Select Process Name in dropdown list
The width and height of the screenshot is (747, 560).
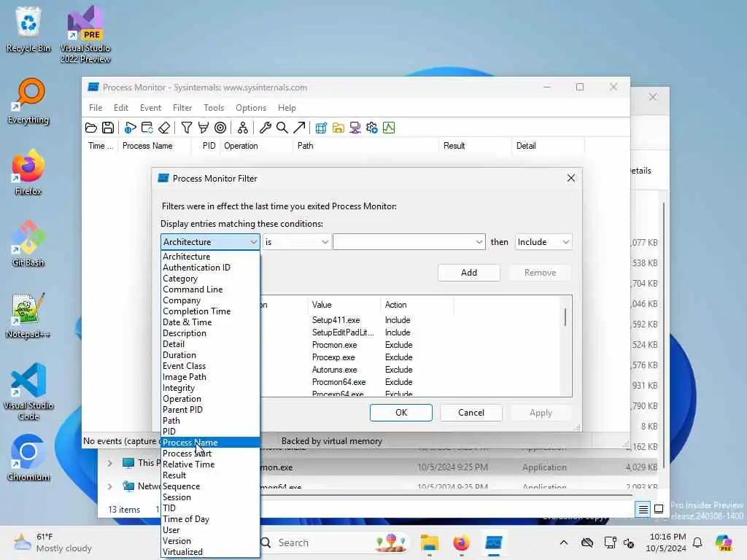[x=210, y=443]
